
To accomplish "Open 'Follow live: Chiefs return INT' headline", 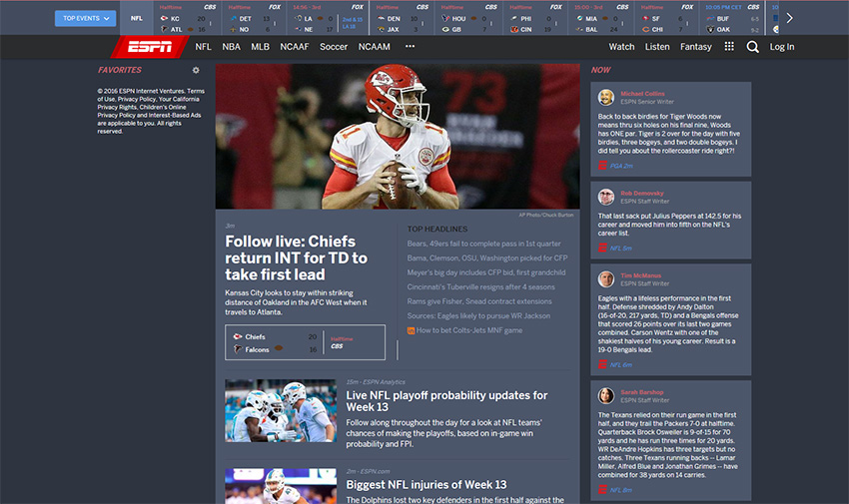I will click(297, 257).
